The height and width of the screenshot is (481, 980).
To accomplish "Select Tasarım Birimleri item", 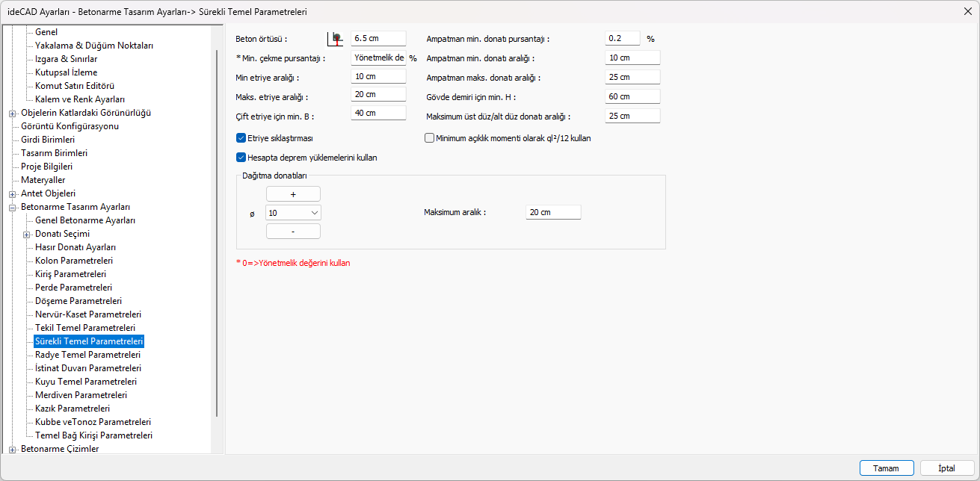I will click(x=54, y=153).
